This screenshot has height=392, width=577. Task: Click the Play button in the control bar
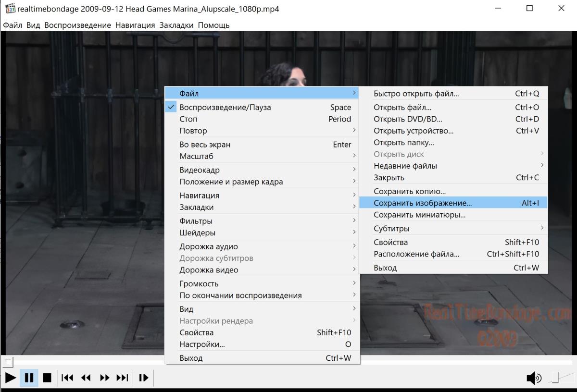(10, 378)
